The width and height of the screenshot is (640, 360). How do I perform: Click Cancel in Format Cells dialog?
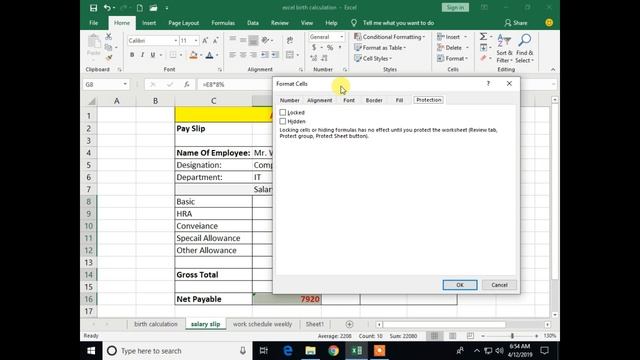pyautogui.click(x=499, y=285)
